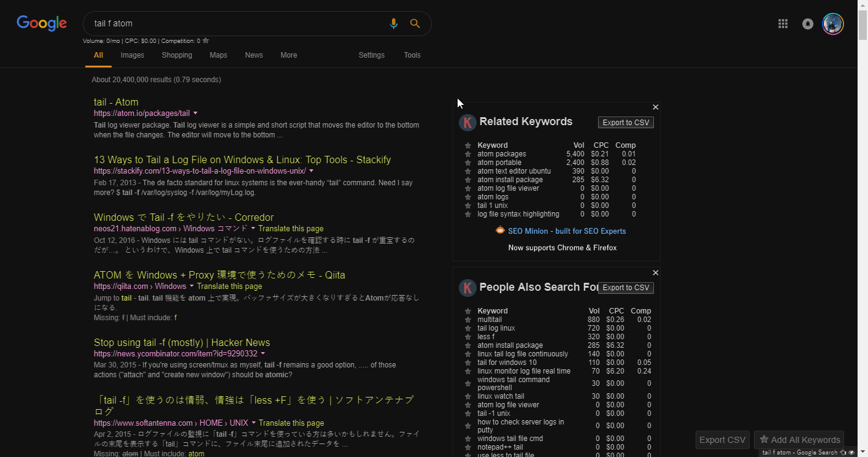868x457 pixels.
Task: Close the People Also Search For panel
Action: click(655, 273)
